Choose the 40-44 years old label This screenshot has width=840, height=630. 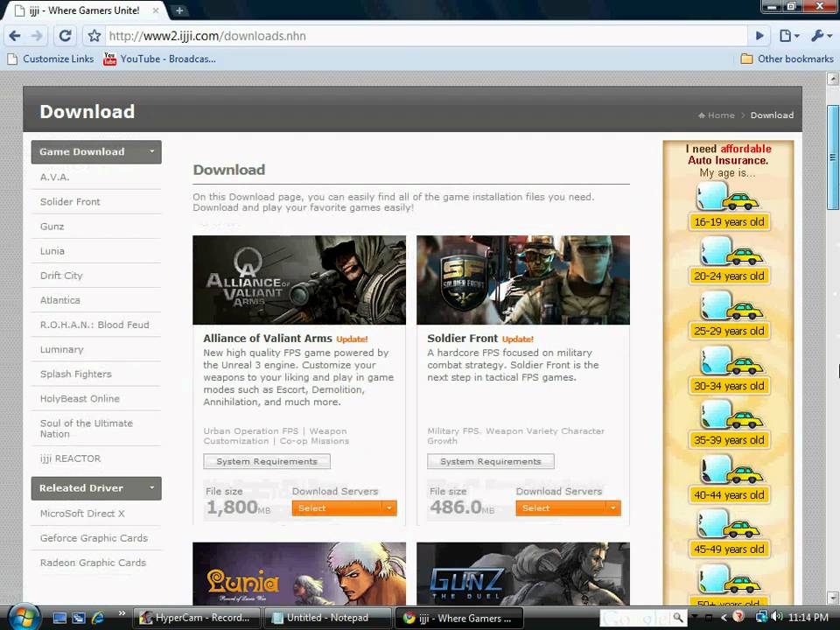click(x=729, y=495)
